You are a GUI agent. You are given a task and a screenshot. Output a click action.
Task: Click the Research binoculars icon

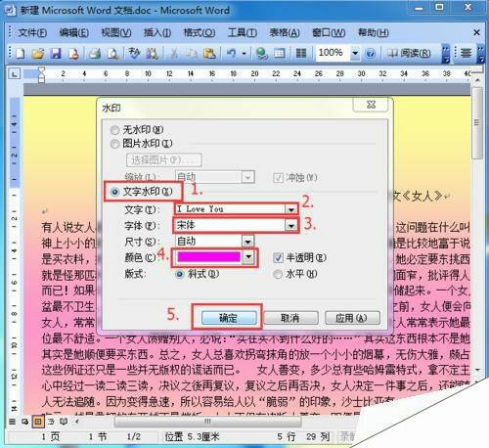click(152, 53)
